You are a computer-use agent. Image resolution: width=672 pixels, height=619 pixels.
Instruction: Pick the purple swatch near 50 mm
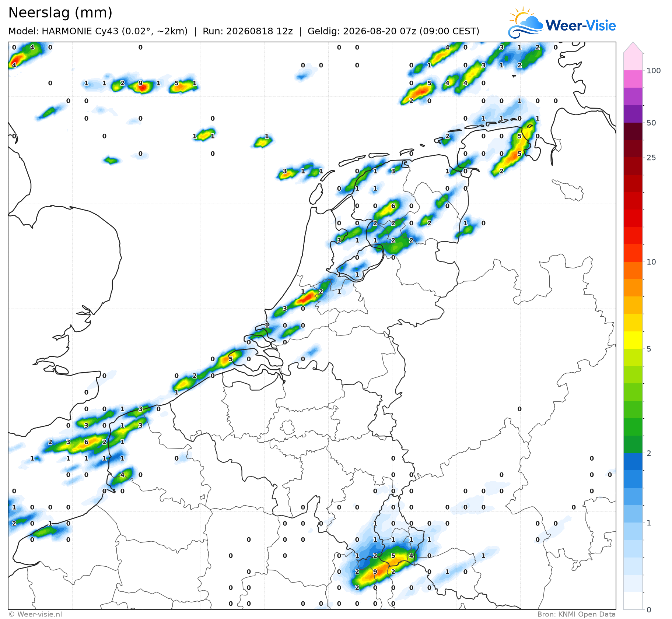pos(633,114)
